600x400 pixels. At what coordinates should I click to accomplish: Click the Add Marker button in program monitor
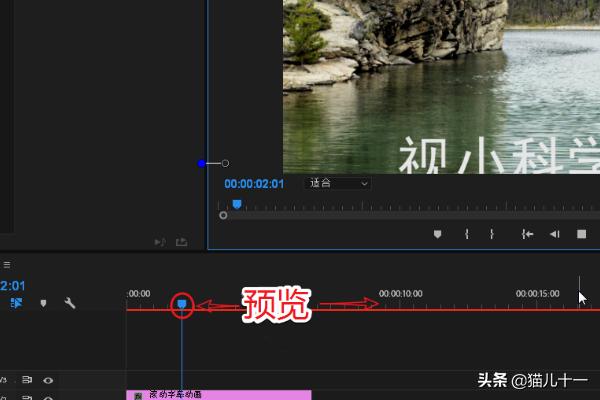(x=437, y=234)
